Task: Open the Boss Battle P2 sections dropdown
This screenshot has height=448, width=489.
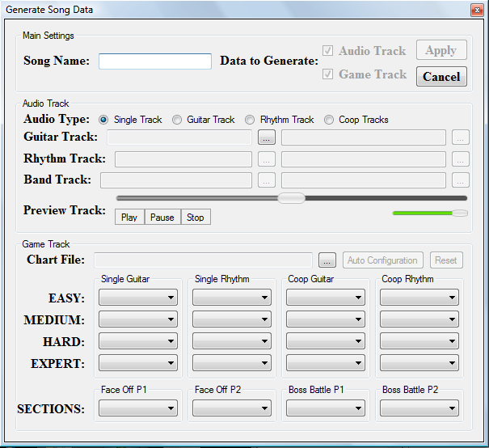Action: coord(419,408)
